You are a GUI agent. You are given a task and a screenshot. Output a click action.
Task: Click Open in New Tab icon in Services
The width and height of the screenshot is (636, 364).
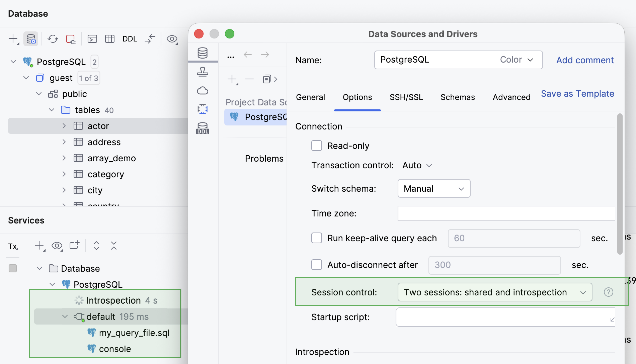pos(74,245)
